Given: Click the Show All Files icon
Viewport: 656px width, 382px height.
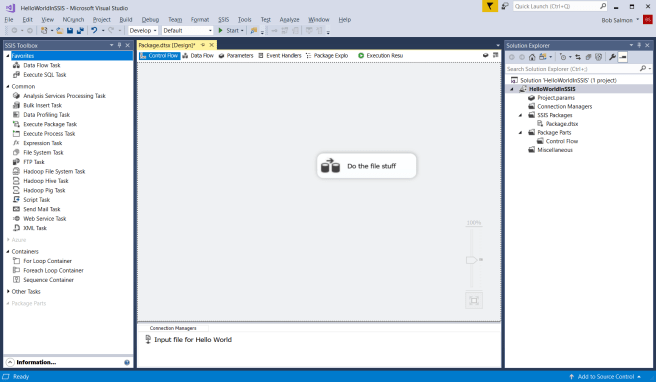Looking at the screenshot, I should 599,57.
